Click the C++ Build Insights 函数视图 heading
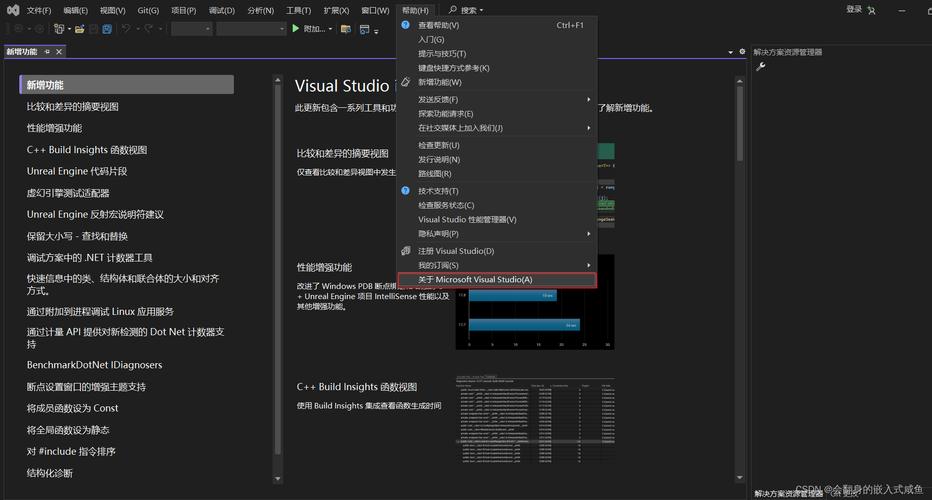 point(357,387)
